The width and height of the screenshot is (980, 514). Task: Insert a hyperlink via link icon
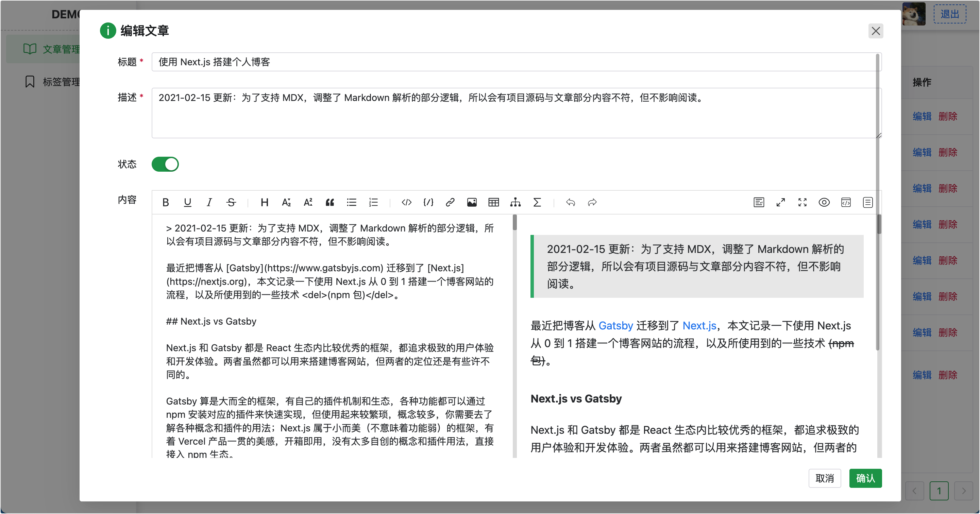[450, 202]
